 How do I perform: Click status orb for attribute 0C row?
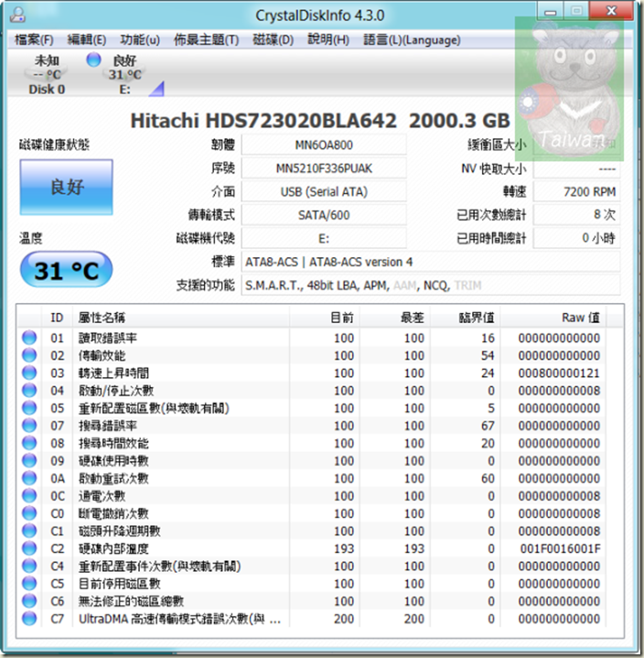pos(29,496)
